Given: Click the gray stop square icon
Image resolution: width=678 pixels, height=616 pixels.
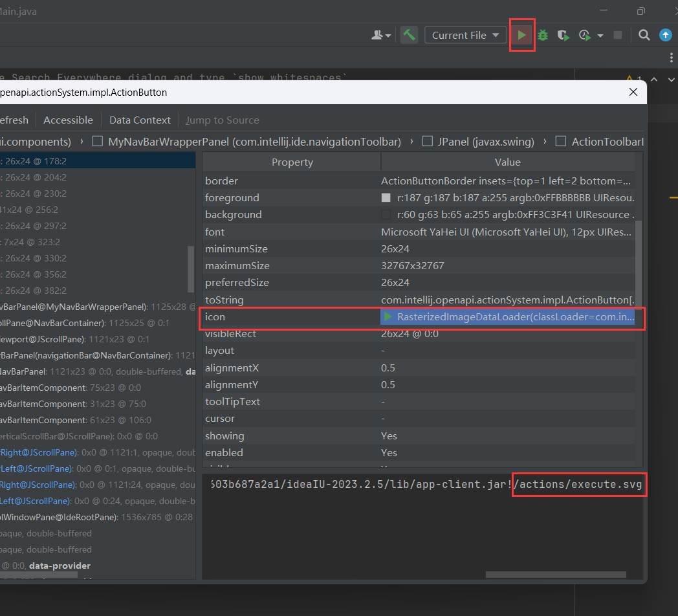Looking at the screenshot, I should (618, 35).
